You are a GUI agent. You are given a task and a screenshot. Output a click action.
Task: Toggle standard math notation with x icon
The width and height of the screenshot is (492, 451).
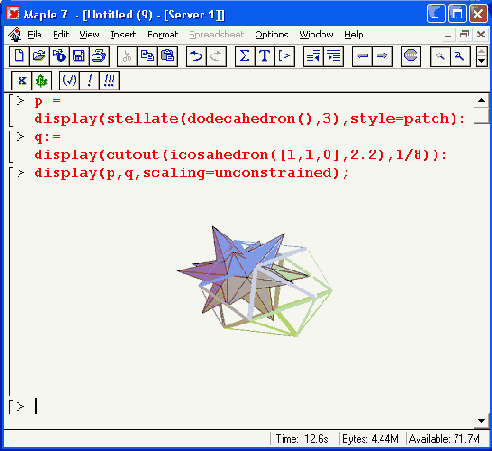(x=22, y=80)
